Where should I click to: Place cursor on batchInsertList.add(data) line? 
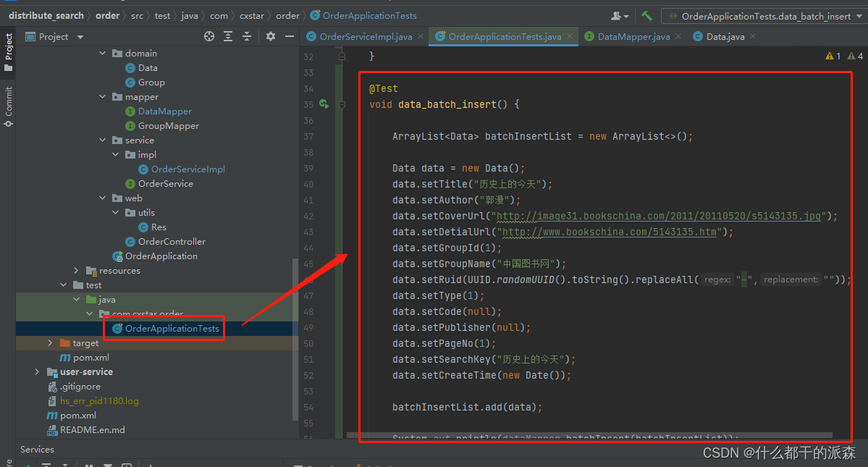(x=467, y=407)
